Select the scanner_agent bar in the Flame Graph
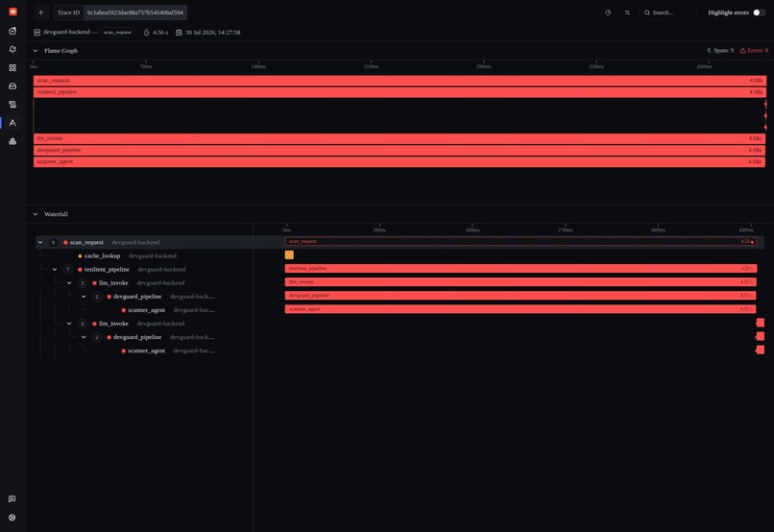The width and height of the screenshot is (774, 532). point(399,162)
